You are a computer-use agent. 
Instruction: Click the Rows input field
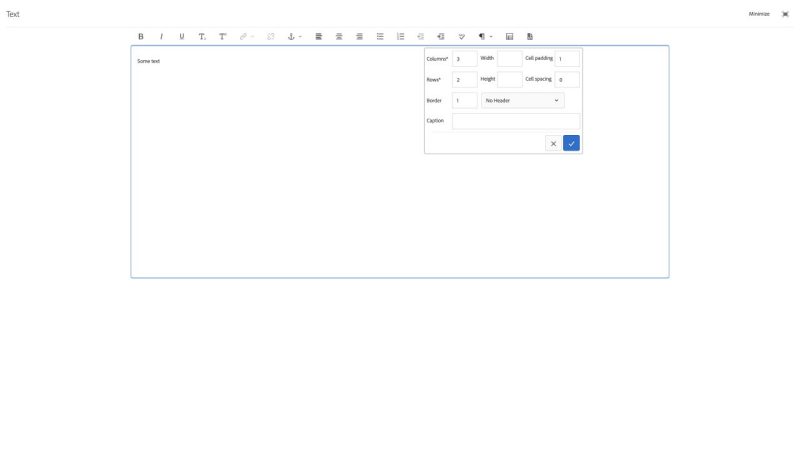click(464, 80)
